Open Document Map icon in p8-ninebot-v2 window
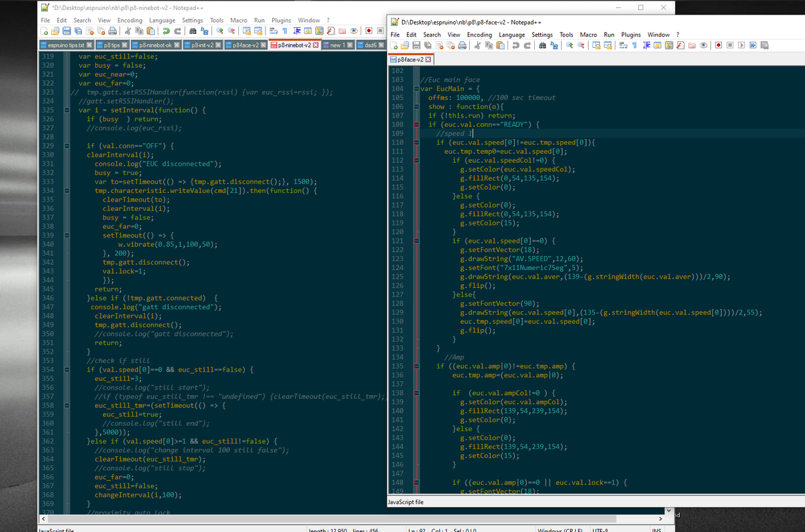This screenshot has height=532, width=805. click(319, 31)
